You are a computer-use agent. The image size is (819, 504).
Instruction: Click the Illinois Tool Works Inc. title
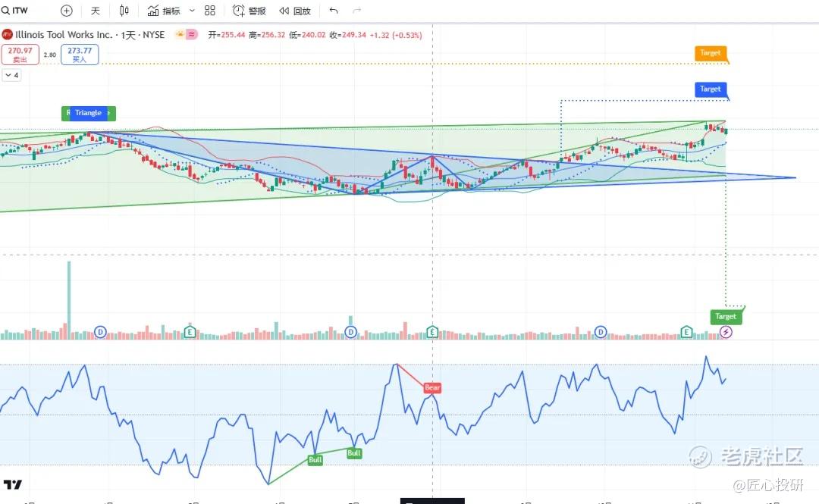64,34
